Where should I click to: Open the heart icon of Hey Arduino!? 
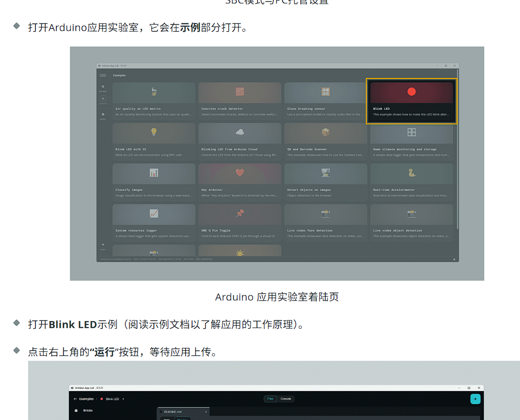(240, 172)
